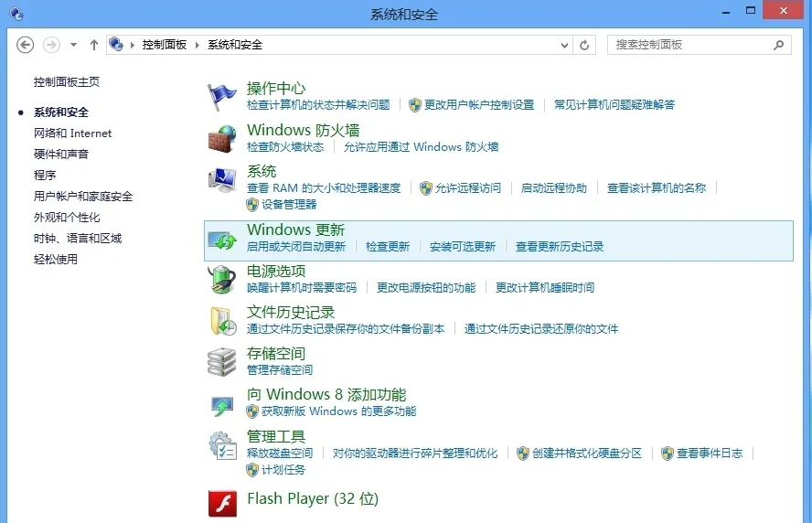Click 检查计算机的状态并解决问题 link
Image resolution: width=812 pixels, height=523 pixels.
(318, 105)
